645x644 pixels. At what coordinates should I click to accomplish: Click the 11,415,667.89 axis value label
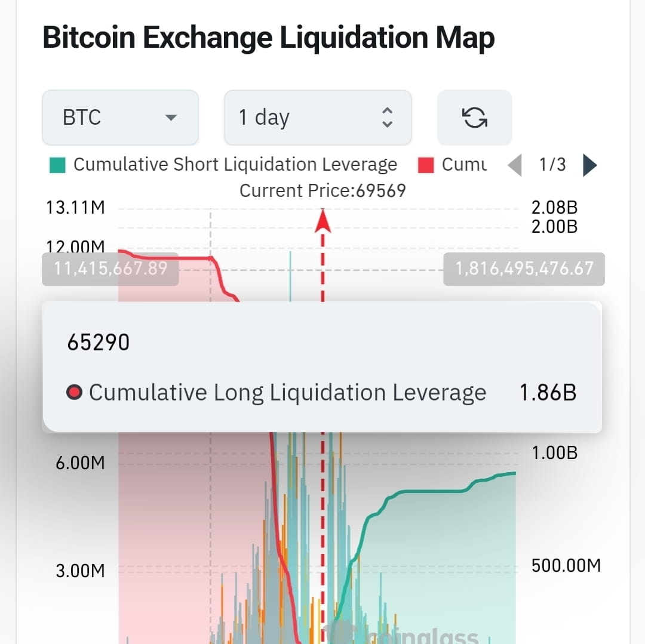pyautogui.click(x=110, y=269)
